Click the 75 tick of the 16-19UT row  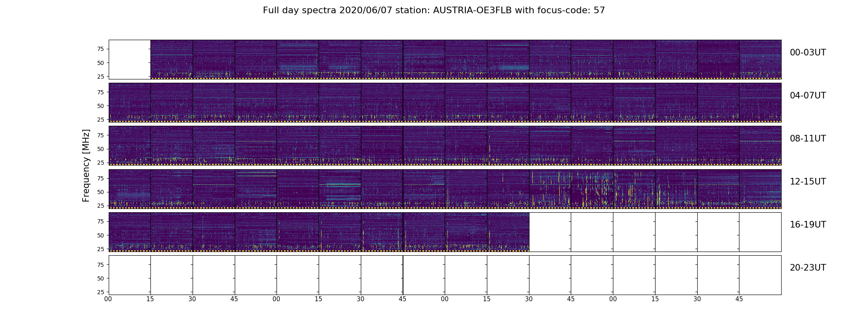coord(100,221)
